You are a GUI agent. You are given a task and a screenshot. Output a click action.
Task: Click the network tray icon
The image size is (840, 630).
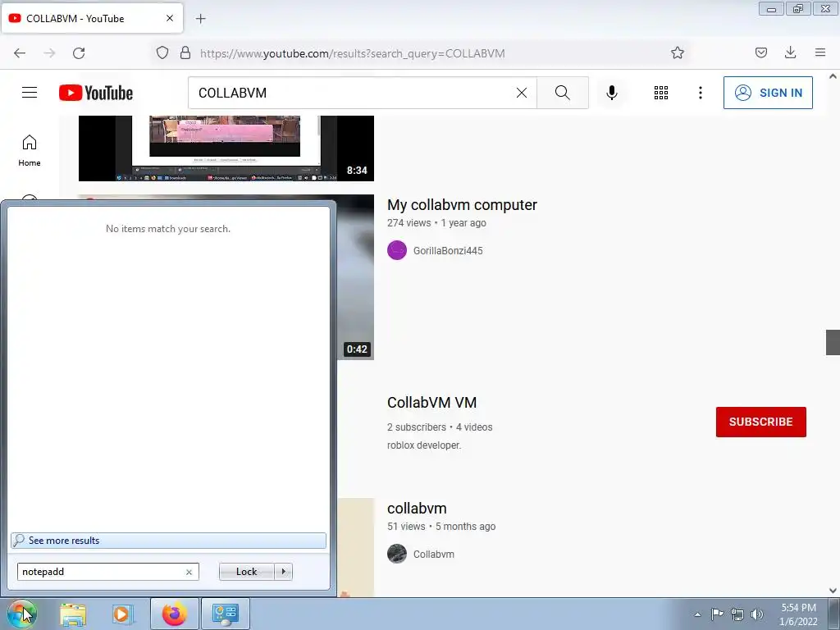(x=737, y=614)
